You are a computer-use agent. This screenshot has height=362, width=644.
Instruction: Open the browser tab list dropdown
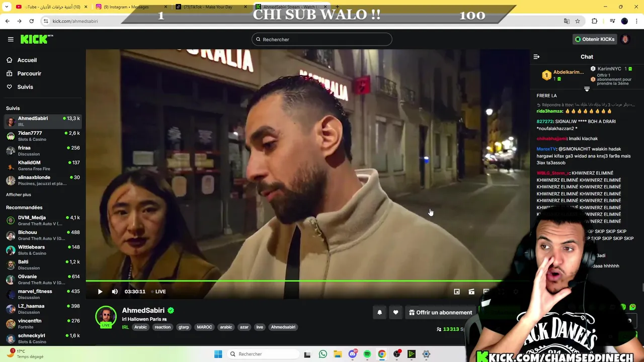click(x=7, y=7)
